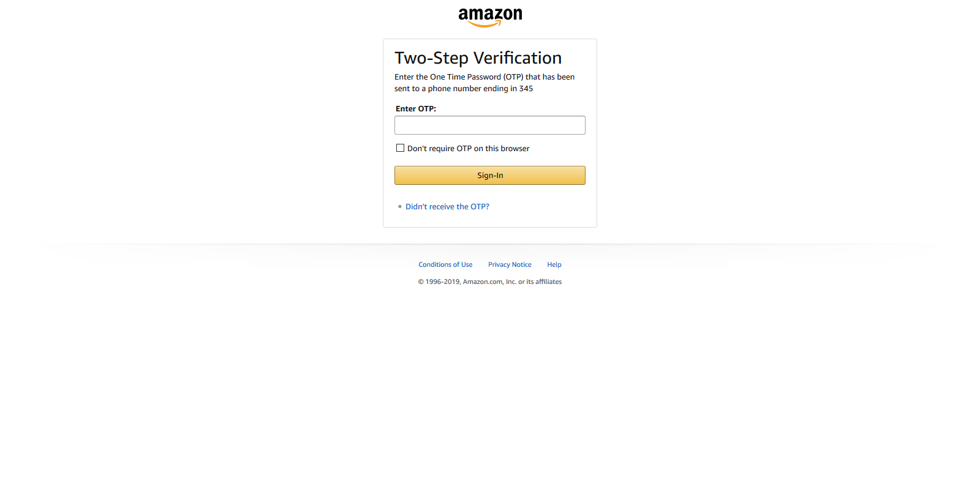Click the phone number hint text
Image resolution: width=980 pixels, height=481 pixels.
tap(484, 83)
